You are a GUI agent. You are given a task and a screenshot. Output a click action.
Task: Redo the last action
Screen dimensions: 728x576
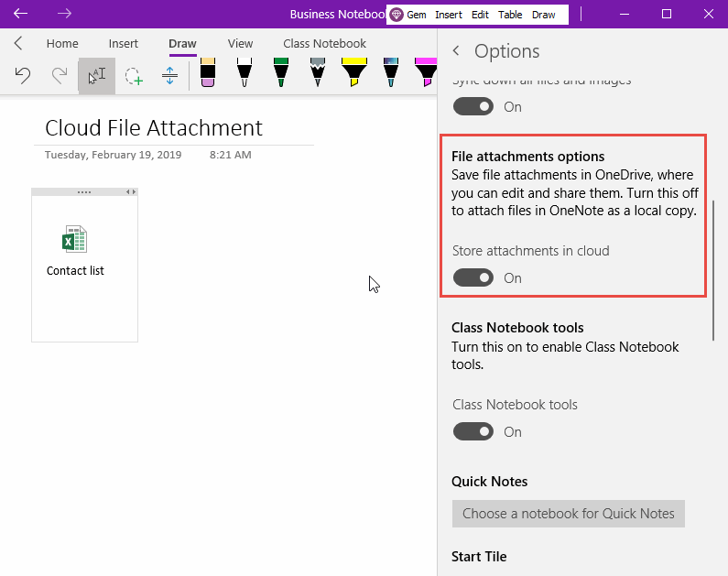[x=60, y=75]
